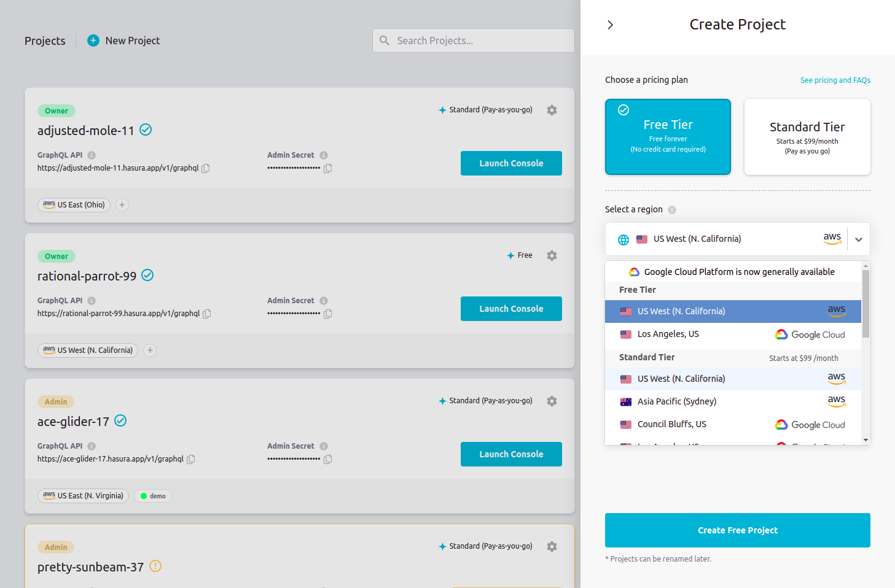Open the "See pricing and FAQs" link
This screenshot has height=588, width=895.
tap(835, 80)
